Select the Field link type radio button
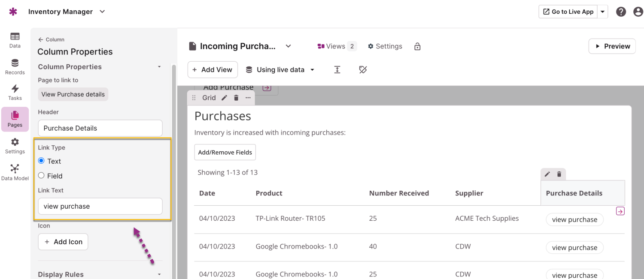Screen dimensions: 644x279 [x=41, y=175]
